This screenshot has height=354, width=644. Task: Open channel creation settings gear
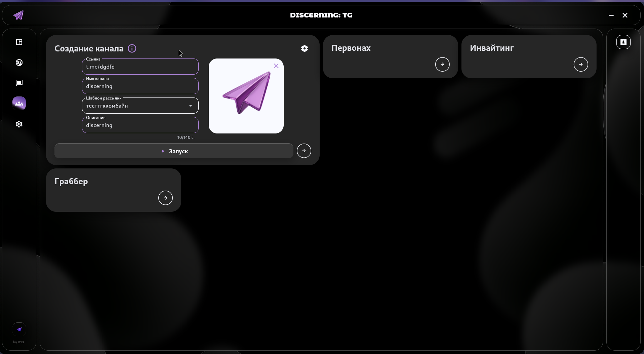click(304, 48)
